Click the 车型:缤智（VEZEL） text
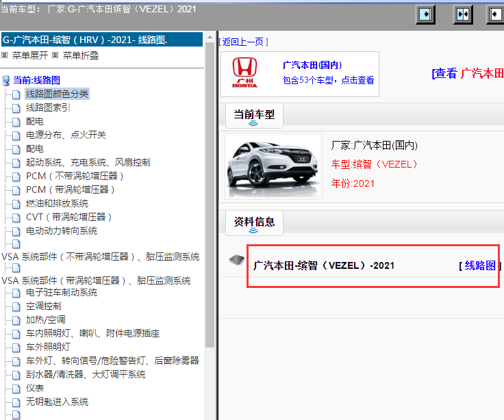The image size is (504, 420). (x=375, y=164)
